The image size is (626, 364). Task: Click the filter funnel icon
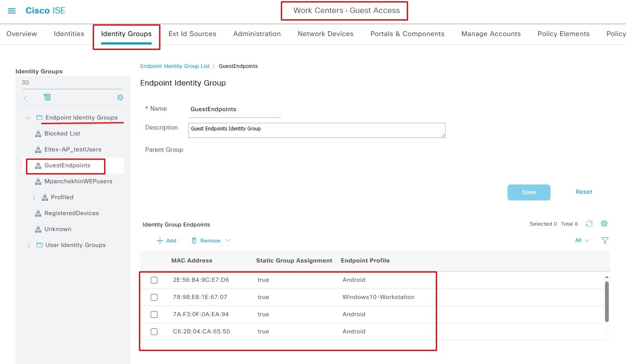tap(605, 240)
